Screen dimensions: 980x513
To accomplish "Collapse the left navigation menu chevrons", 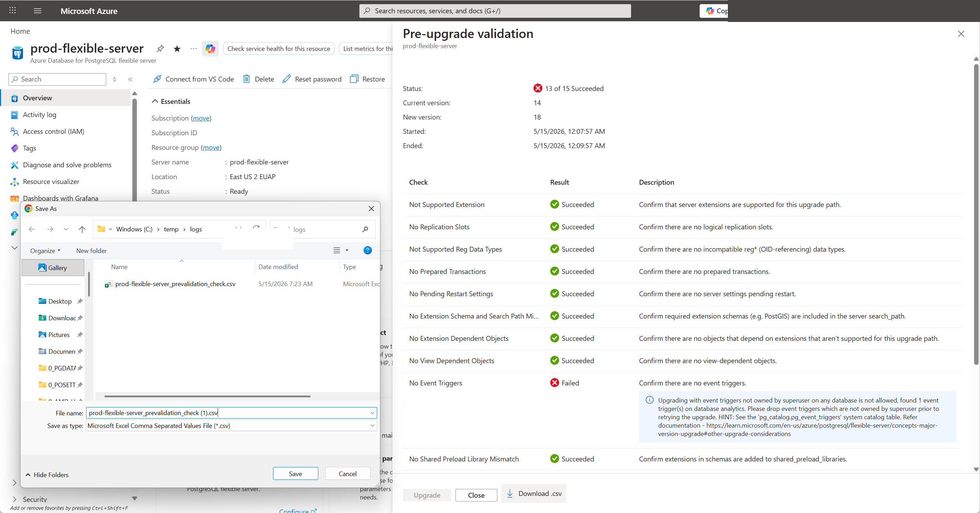I will coord(130,79).
